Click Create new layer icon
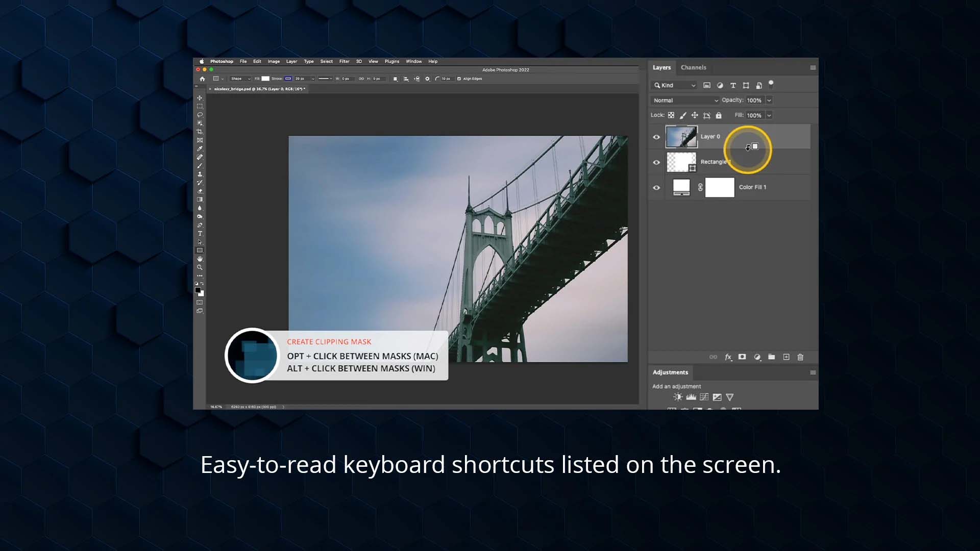The height and width of the screenshot is (551, 980). (786, 357)
